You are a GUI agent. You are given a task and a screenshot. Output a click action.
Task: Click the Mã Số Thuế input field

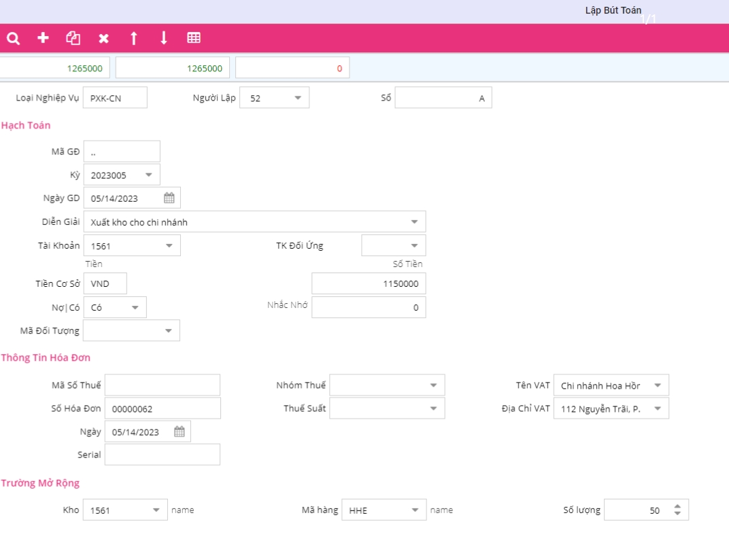[163, 385]
